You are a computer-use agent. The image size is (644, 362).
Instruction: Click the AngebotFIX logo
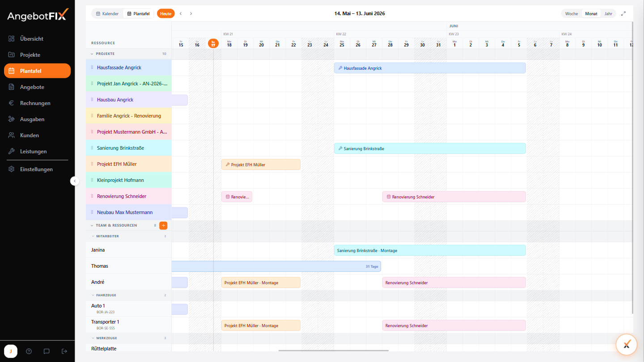[x=38, y=15]
